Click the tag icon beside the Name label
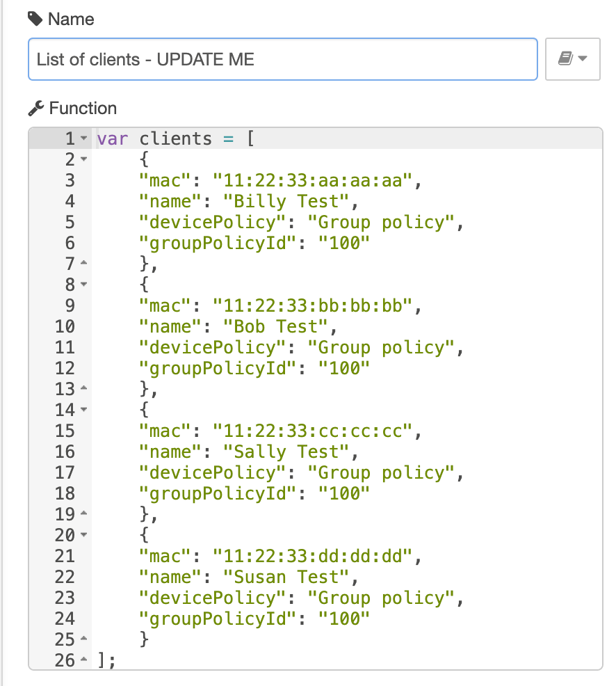 (x=33, y=19)
